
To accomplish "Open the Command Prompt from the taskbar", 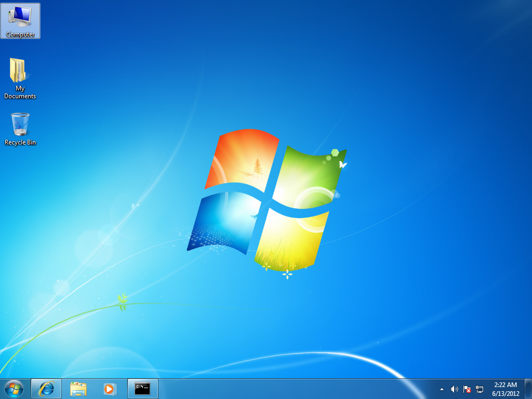I will tap(142, 388).
